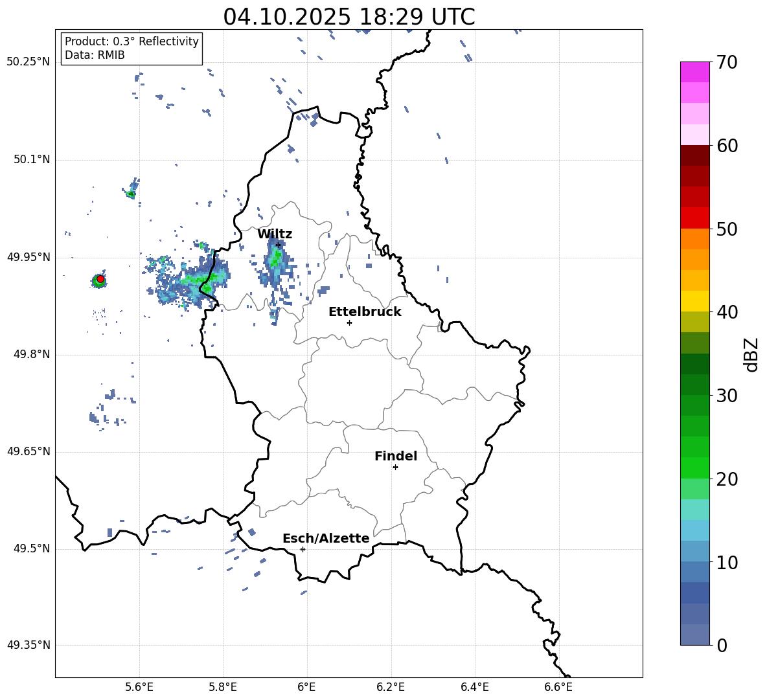Click the colorbar tick label 0
Screen dimensions: 767x700
(x=722, y=645)
